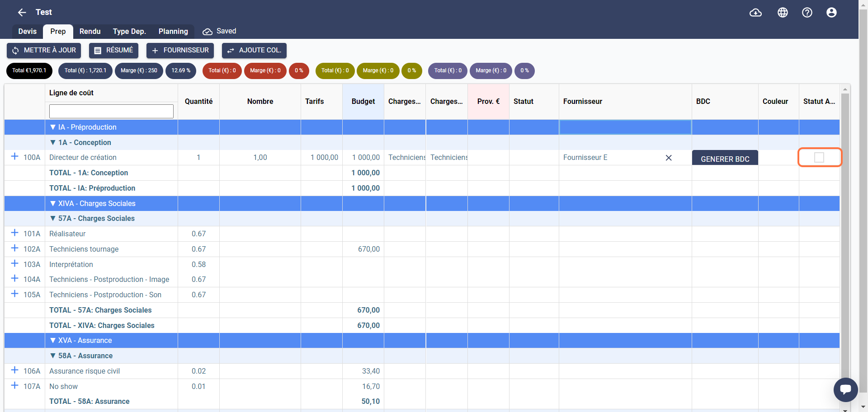This screenshot has width=868, height=412.
Task: Click the Saved cloud status icon
Action: [208, 32]
